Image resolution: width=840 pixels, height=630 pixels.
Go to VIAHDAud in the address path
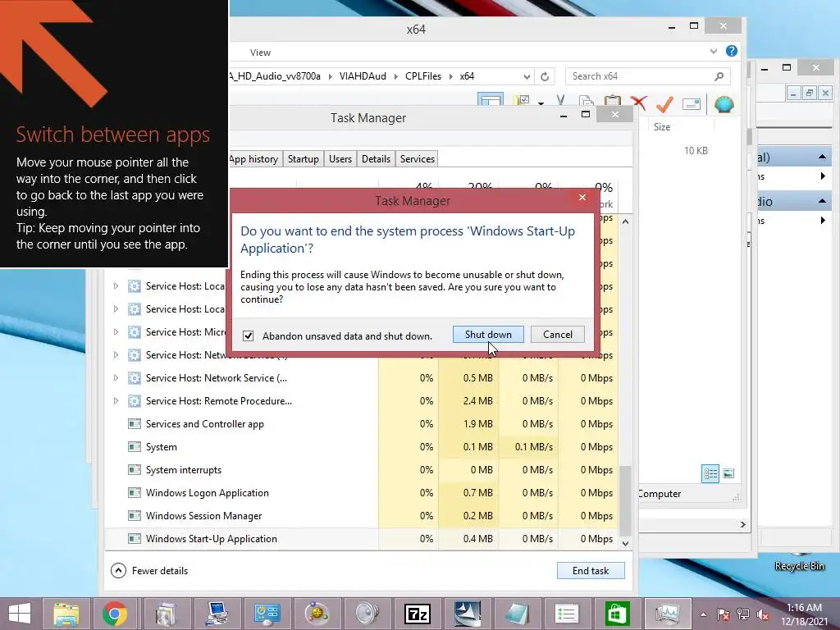pos(363,76)
